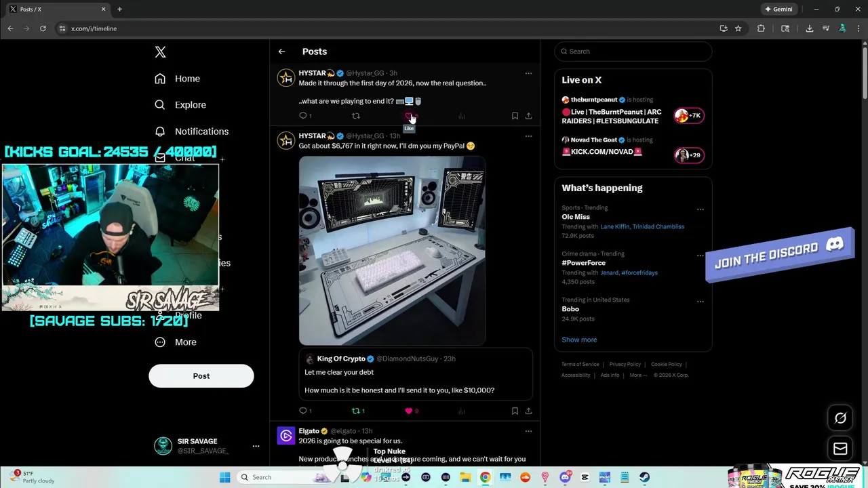Open more options on the $6,767 post

(528, 136)
